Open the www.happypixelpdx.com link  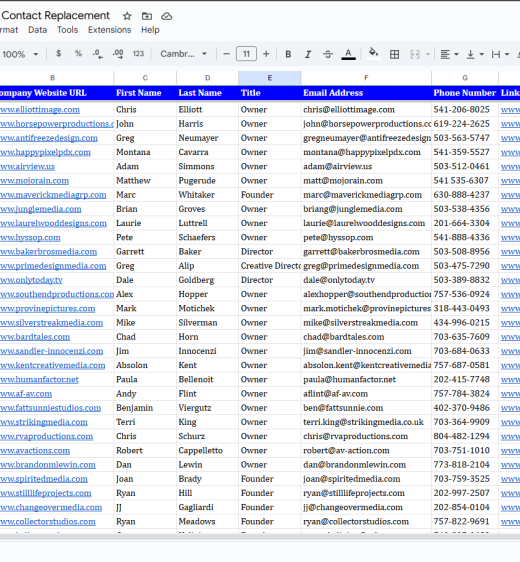click(45, 152)
